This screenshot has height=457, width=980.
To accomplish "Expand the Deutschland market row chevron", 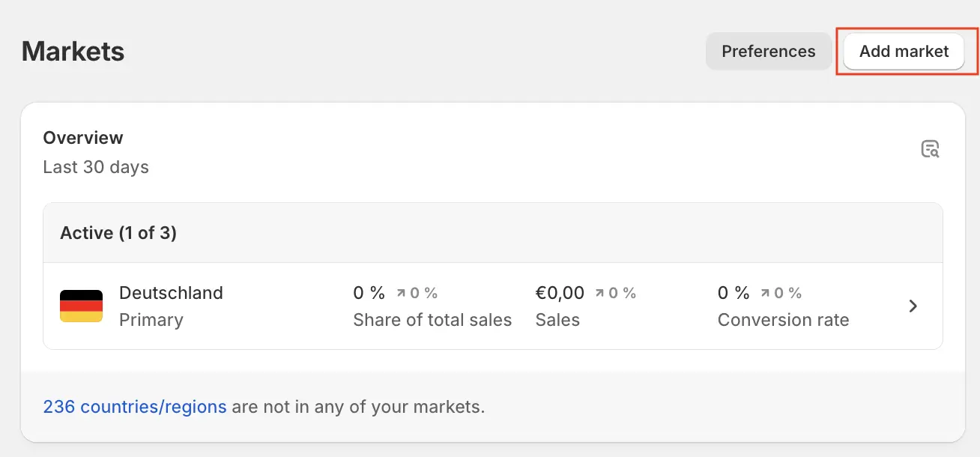I will point(913,306).
